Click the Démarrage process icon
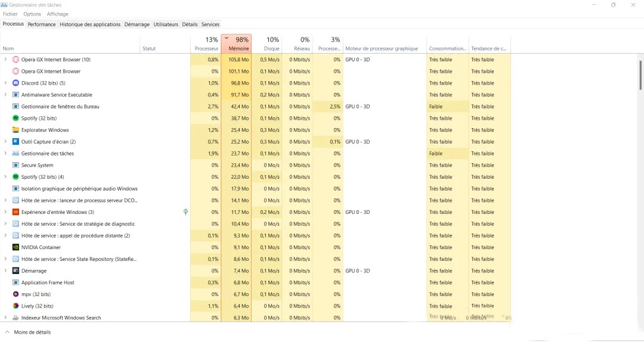The image size is (644, 342). [16, 271]
